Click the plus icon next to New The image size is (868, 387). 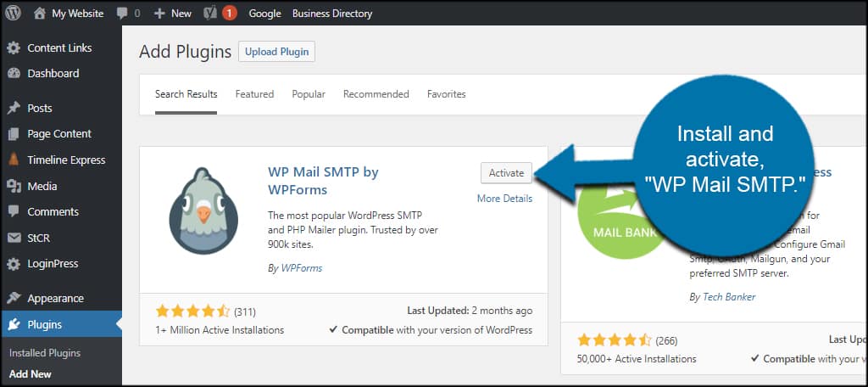[159, 14]
